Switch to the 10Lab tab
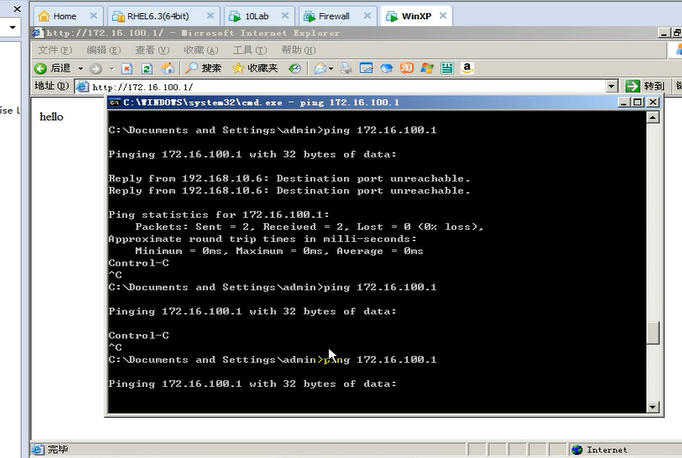Screen dimensions: 682x458 257,16
